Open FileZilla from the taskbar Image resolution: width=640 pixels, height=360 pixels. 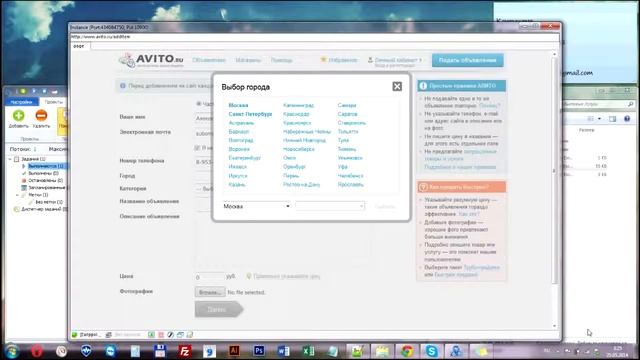(x=185, y=351)
